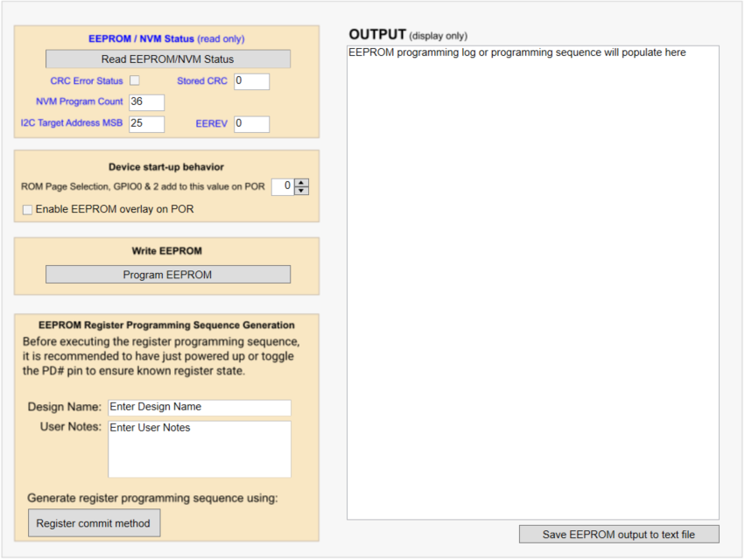Increment ROM Page Selection using up arrow
Image resolution: width=745 pixels, height=560 pixels.
(300, 182)
